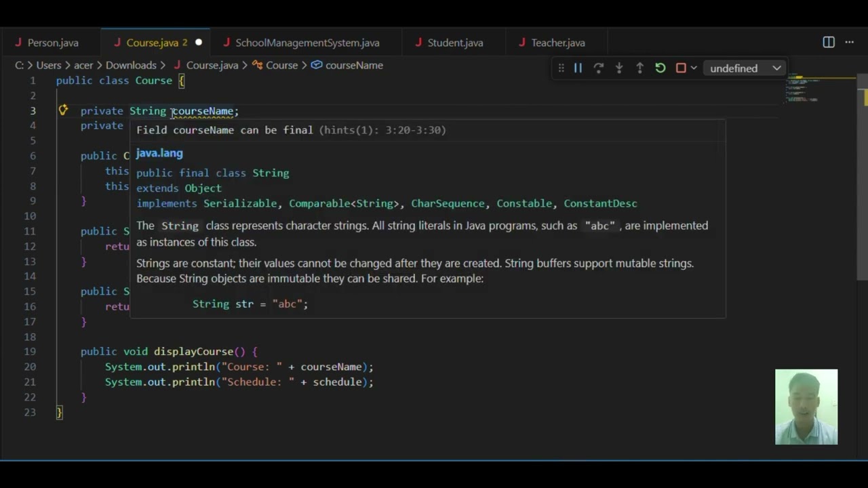The image size is (868, 488).
Task: Click the editor vertical scrollbar
Action: tap(862, 176)
